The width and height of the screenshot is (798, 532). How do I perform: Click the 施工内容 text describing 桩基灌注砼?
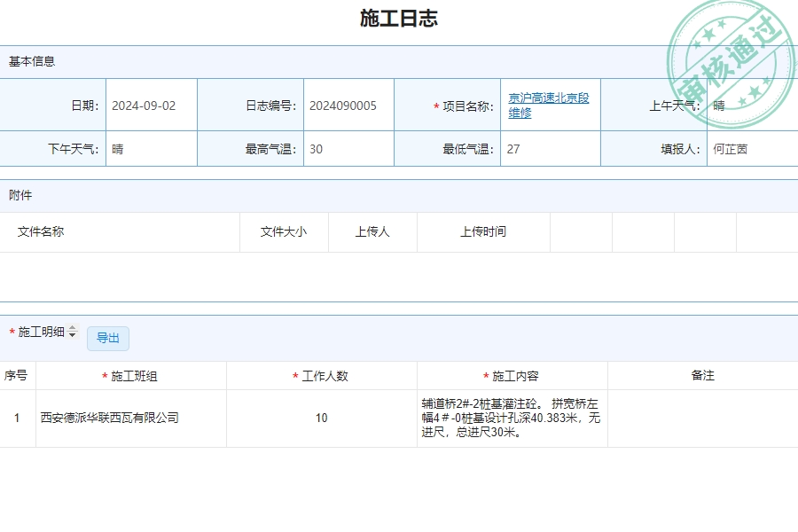(512, 417)
